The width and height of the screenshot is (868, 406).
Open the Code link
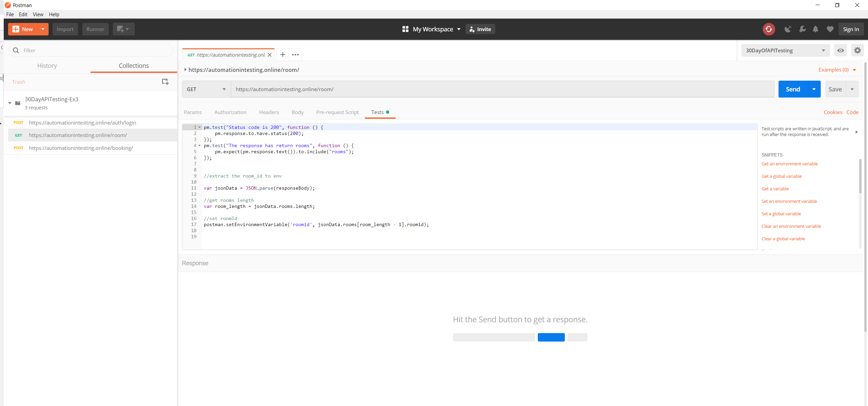coord(852,112)
